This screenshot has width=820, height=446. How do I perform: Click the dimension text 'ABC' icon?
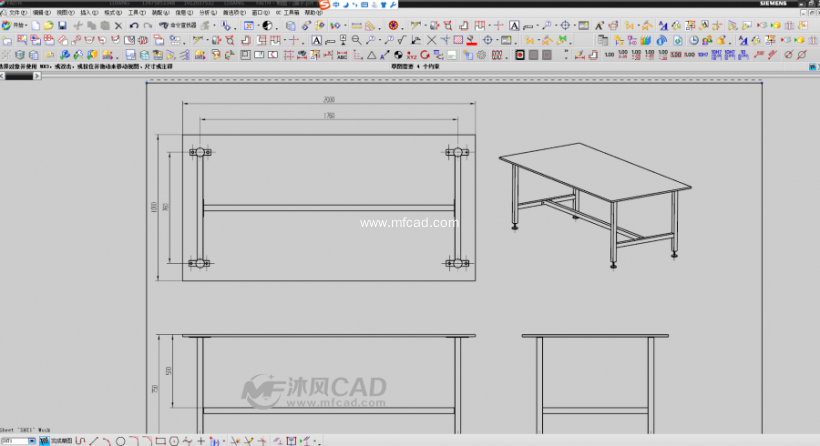point(342,54)
